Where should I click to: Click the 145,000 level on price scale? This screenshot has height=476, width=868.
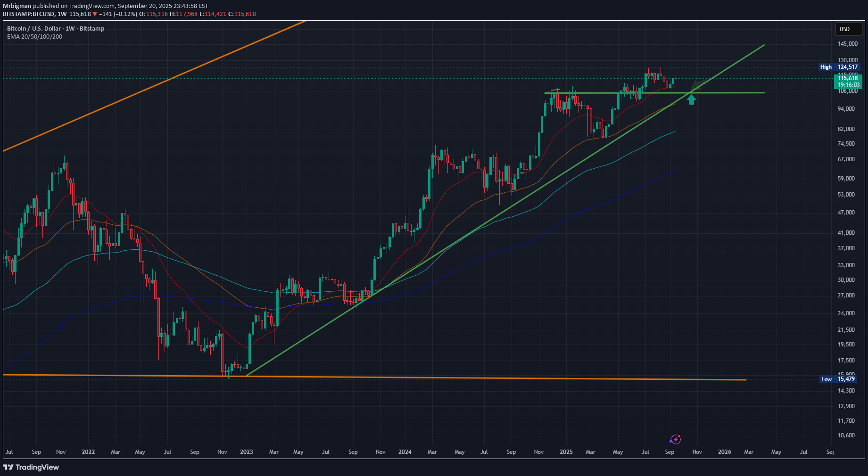[x=847, y=44]
